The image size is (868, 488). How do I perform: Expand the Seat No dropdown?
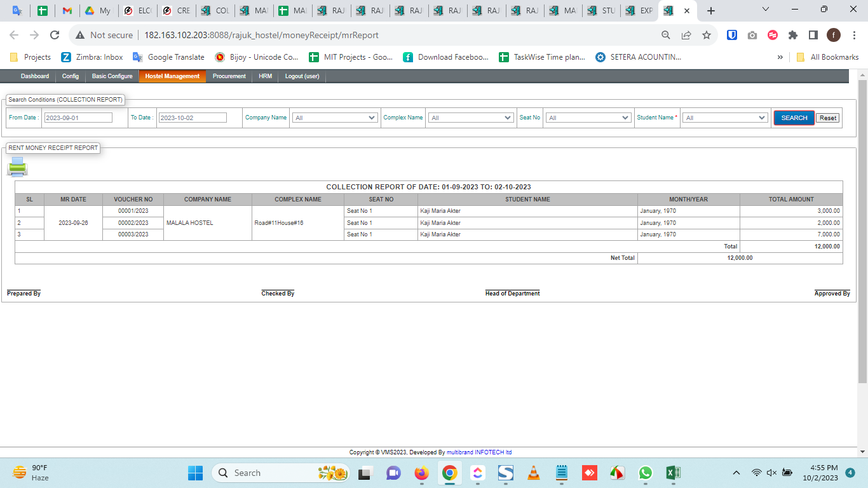click(x=588, y=118)
